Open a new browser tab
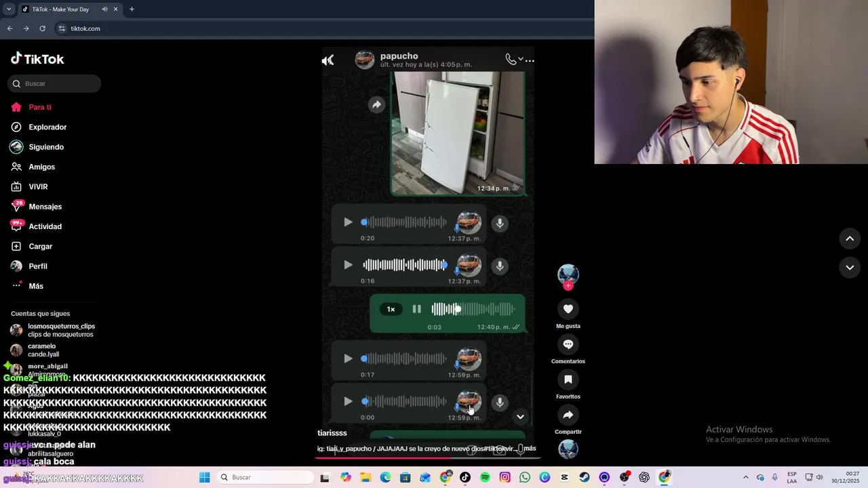Image resolution: width=868 pixels, height=488 pixels. (x=132, y=9)
